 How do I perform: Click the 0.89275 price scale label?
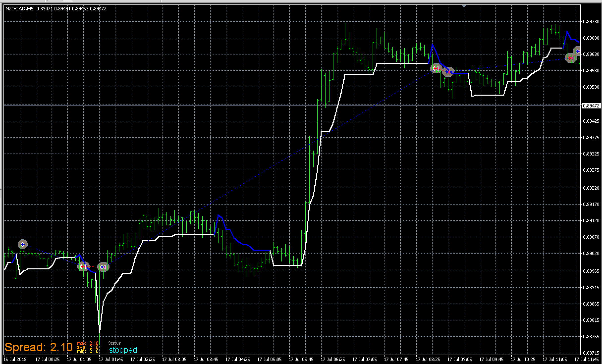click(591, 170)
